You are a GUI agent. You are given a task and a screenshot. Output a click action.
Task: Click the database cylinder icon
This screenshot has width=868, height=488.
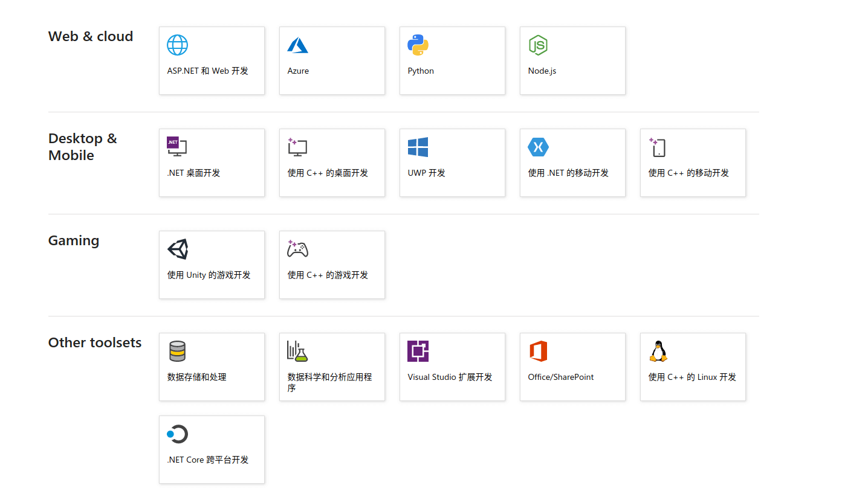177,351
